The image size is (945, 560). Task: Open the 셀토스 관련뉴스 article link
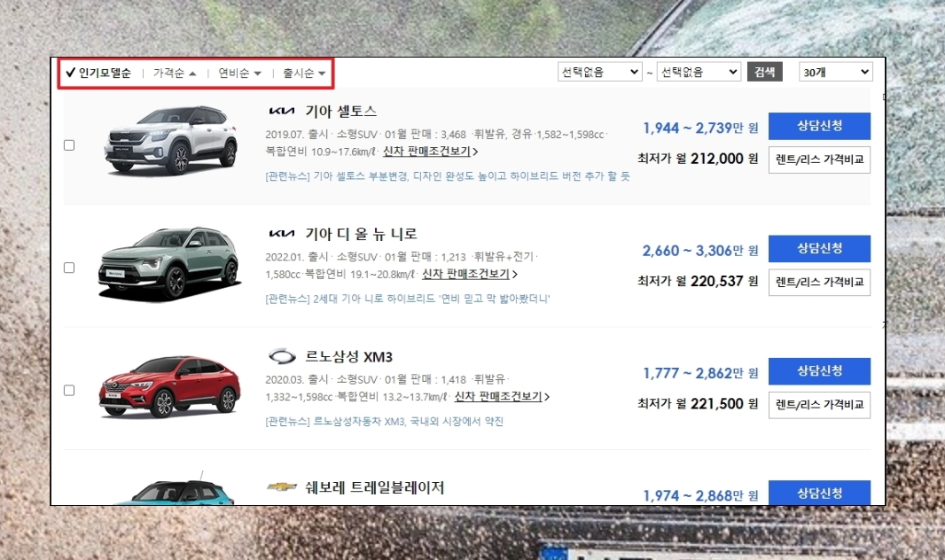point(447,175)
